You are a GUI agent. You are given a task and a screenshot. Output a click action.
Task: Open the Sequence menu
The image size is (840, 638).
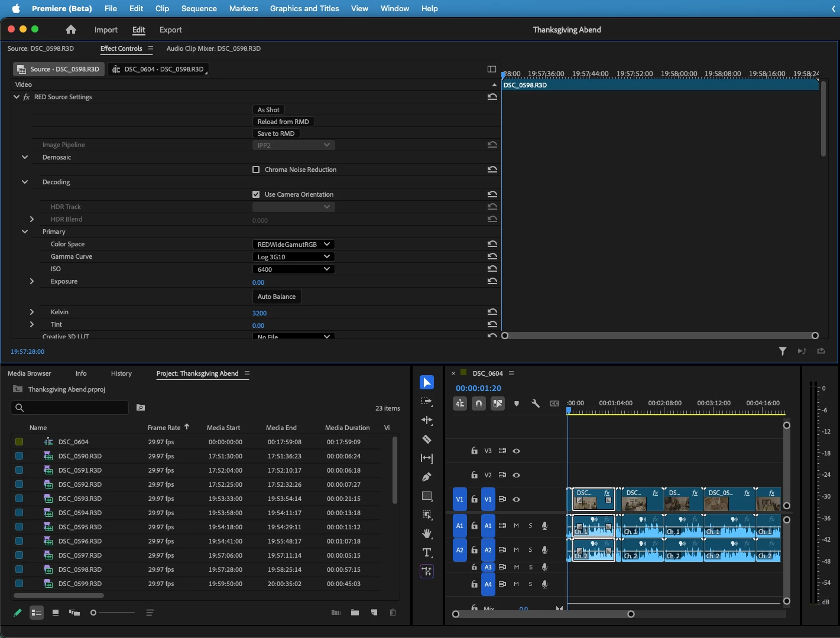199,8
